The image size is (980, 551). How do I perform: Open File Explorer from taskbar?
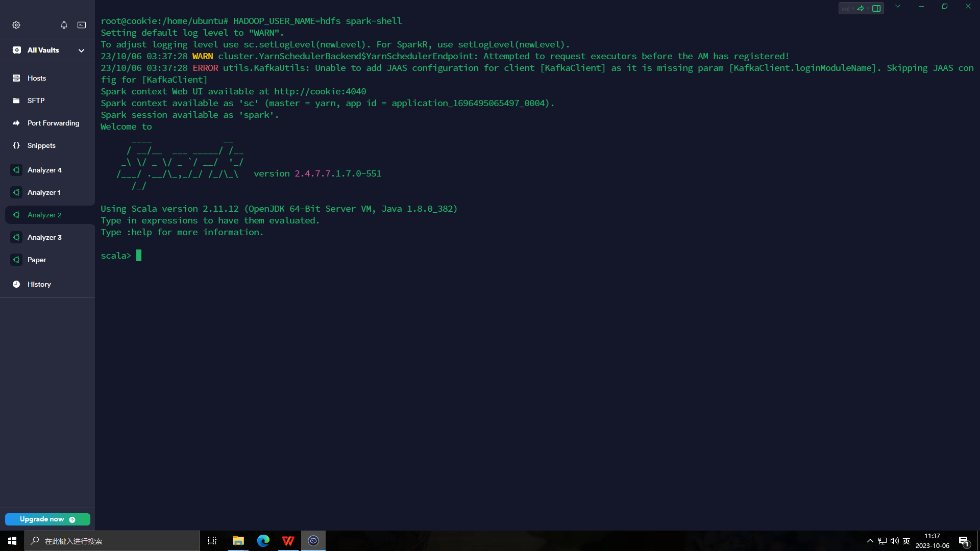[x=238, y=541]
